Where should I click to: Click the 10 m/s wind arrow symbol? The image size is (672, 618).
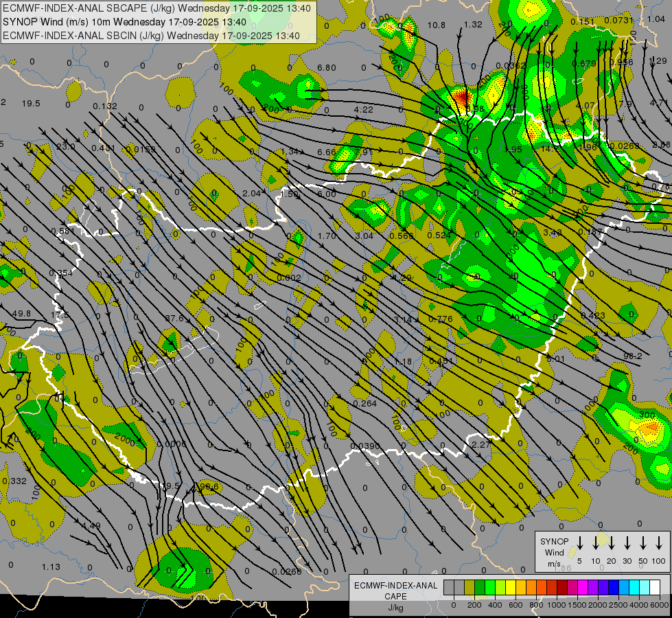pos(596,543)
